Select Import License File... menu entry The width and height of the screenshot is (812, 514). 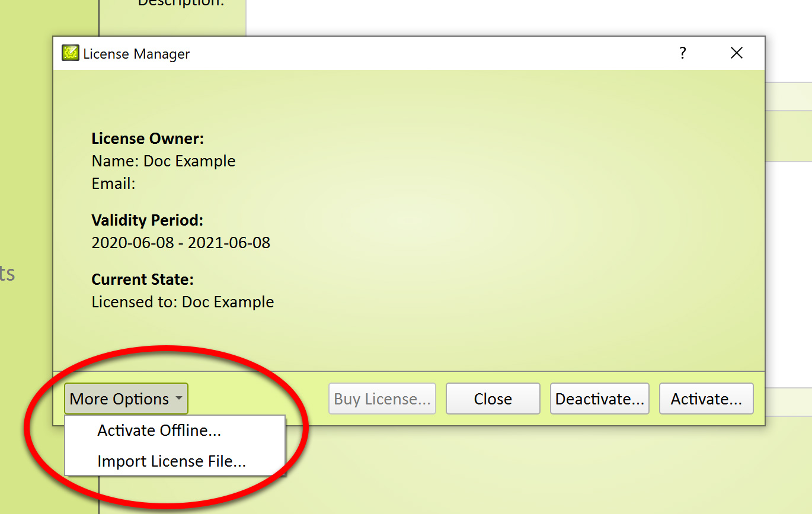click(171, 461)
